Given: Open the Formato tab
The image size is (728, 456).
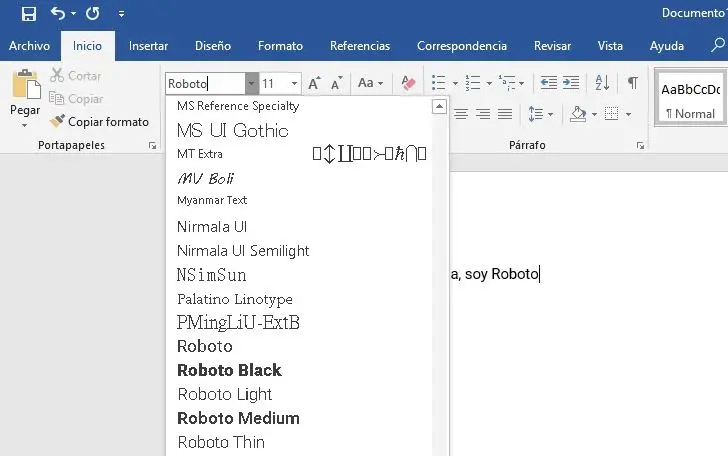Looking at the screenshot, I should tap(280, 46).
